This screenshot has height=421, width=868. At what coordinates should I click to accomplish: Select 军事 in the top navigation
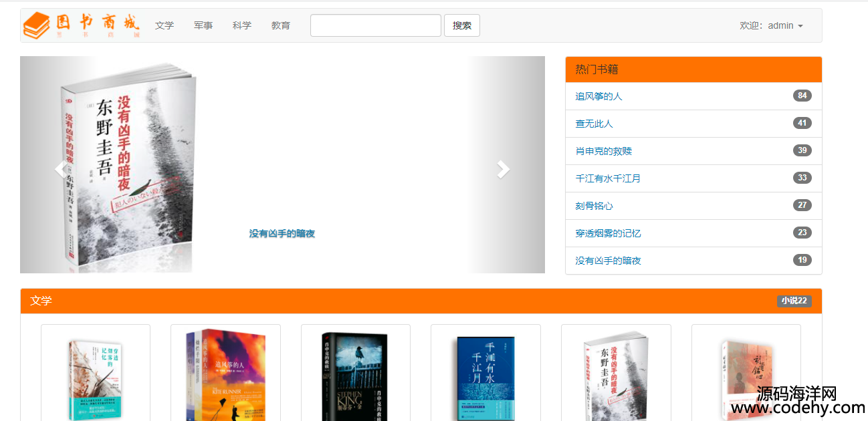(x=203, y=25)
